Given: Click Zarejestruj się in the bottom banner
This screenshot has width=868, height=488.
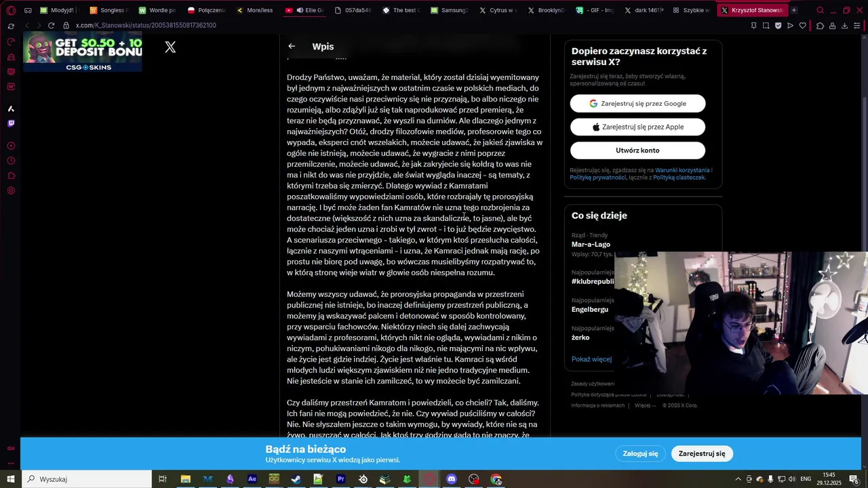Looking at the screenshot, I should (702, 453).
